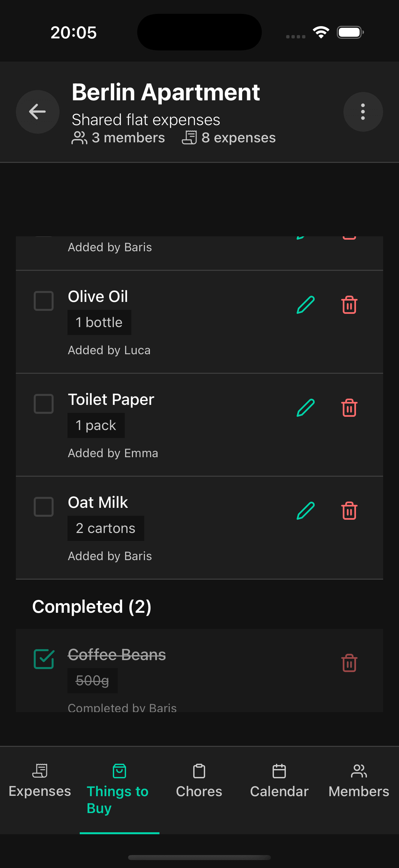The width and height of the screenshot is (399, 868).
Task: Tap the Oat Milk quantity tag
Action: (x=106, y=528)
